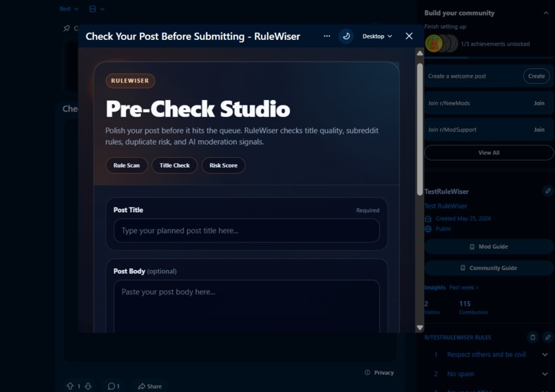Select the Rule Scan chip
This screenshot has height=392, width=555.
tap(127, 165)
